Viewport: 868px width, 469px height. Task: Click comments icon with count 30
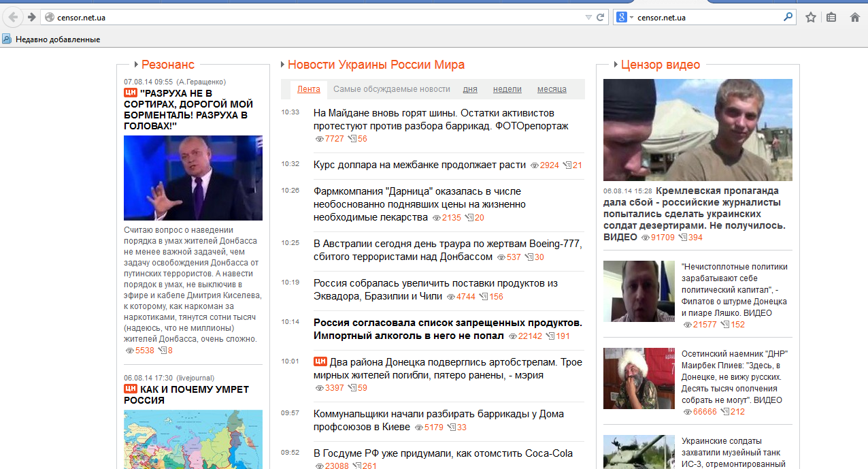529,257
